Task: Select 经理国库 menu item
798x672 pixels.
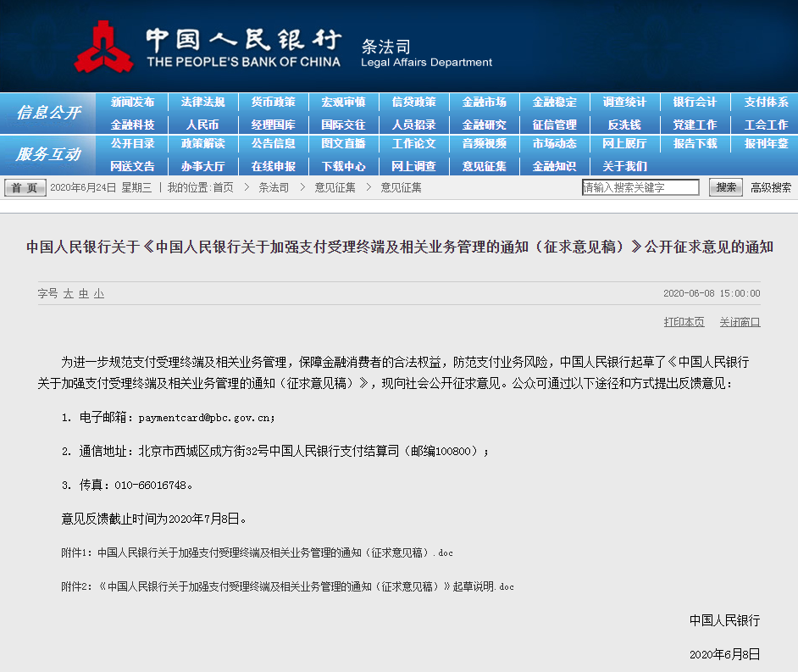Action: [x=274, y=125]
